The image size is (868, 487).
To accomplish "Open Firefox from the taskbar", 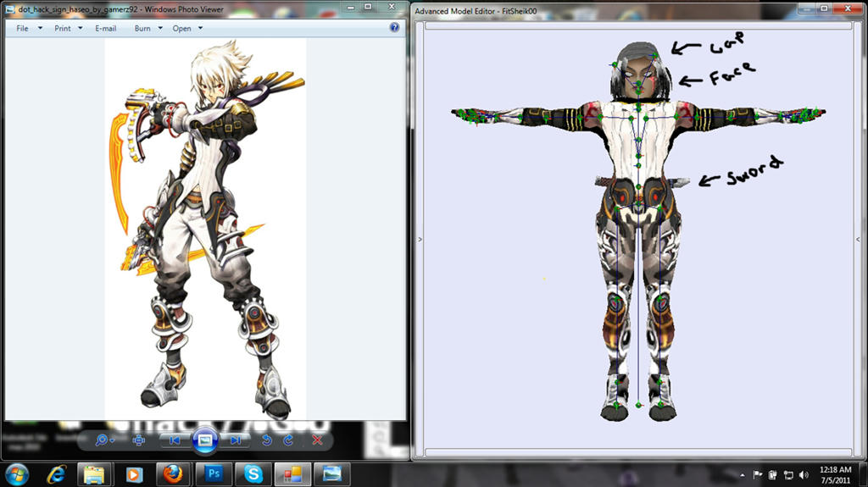I will click(x=174, y=473).
